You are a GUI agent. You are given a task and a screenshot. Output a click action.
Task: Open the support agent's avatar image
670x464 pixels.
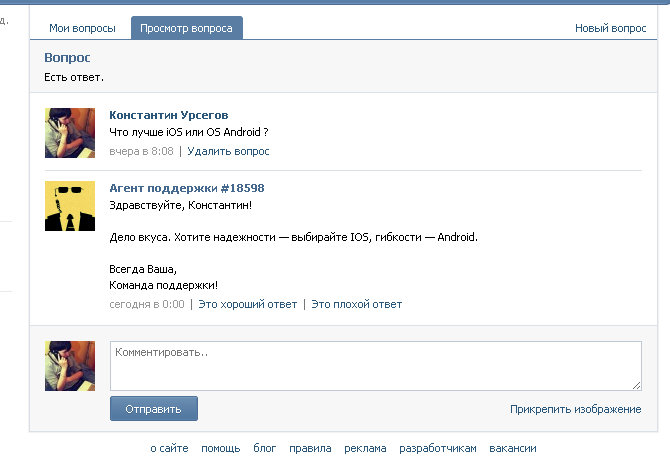70,207
